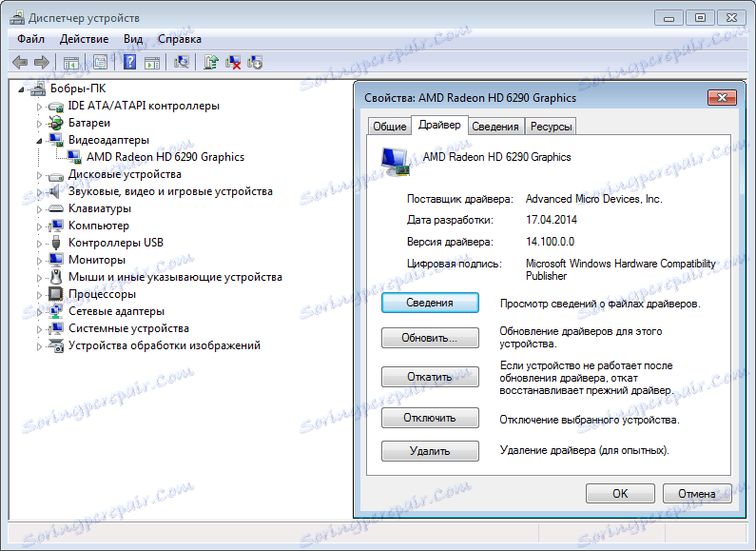This screenshot has height=551, width=756.
Task: Select the Бобры-ПК computer root icon
Action: [38, 89]
